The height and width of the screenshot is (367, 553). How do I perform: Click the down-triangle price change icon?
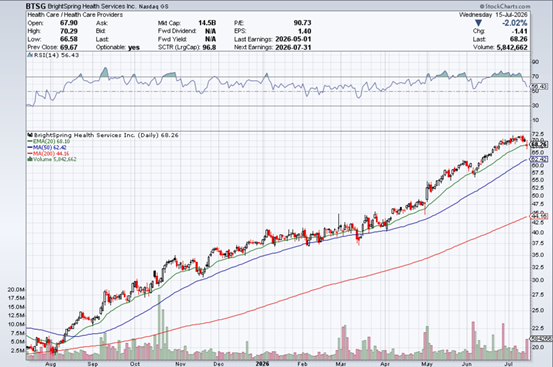[478, 23]
